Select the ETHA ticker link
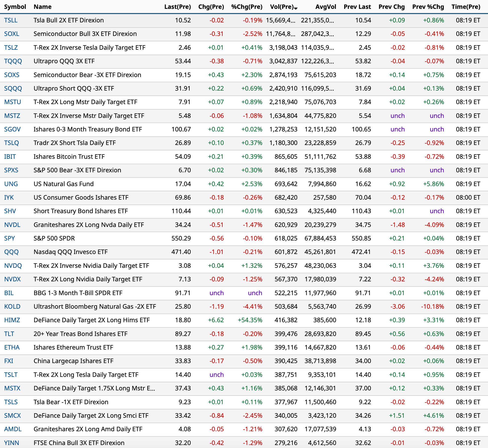 [x=12, y=348]
